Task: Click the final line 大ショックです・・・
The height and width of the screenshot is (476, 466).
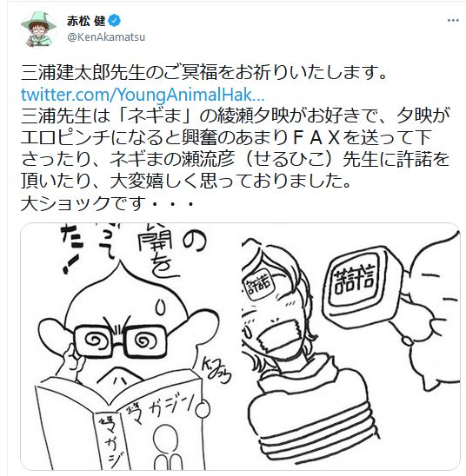Action: tap(108, 202)
